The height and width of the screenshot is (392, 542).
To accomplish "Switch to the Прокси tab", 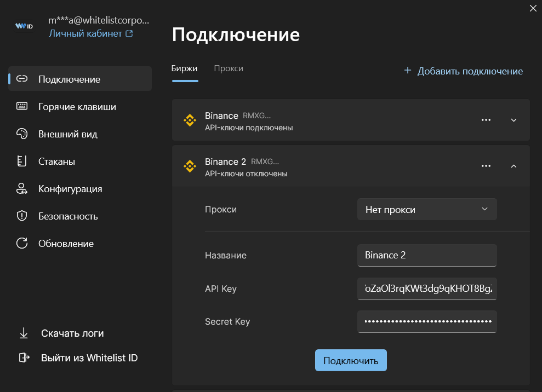I will coord(229,68).
